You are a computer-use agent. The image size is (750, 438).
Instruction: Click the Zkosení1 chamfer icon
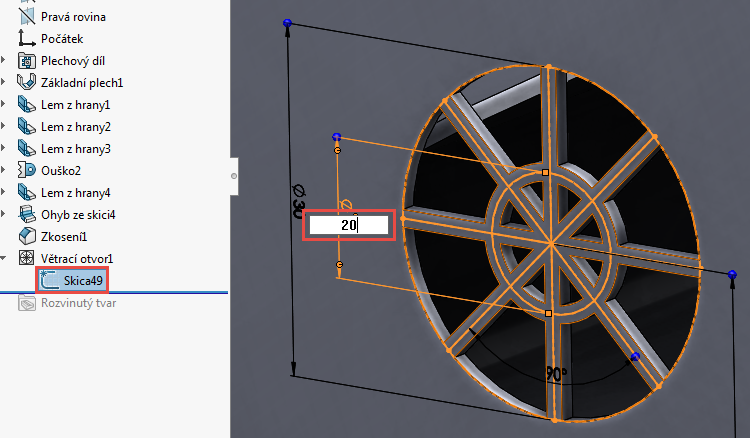27,236
